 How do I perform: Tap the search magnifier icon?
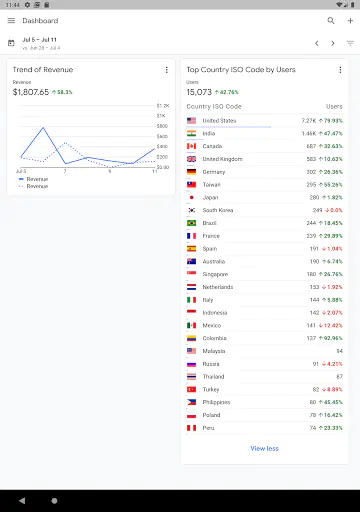coord(331,21)
